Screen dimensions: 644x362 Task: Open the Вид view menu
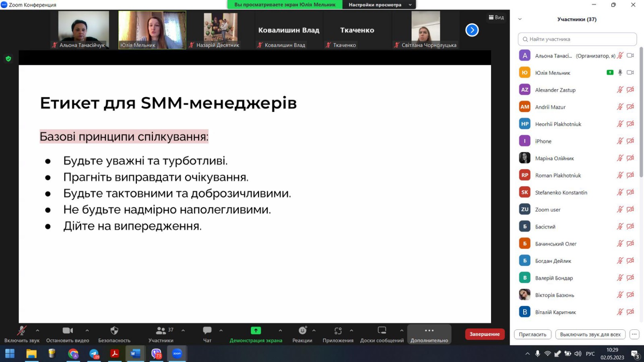pos(496,17)
